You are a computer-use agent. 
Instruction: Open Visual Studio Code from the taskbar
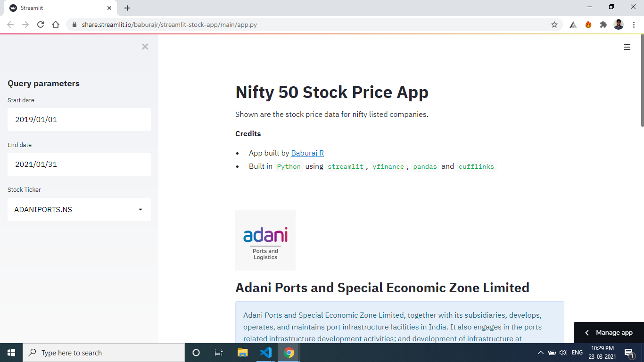[266, 353]
